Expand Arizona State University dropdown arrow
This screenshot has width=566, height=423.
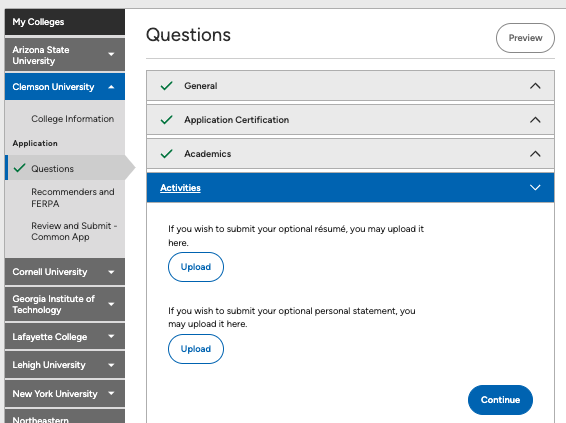click(111, 54)
